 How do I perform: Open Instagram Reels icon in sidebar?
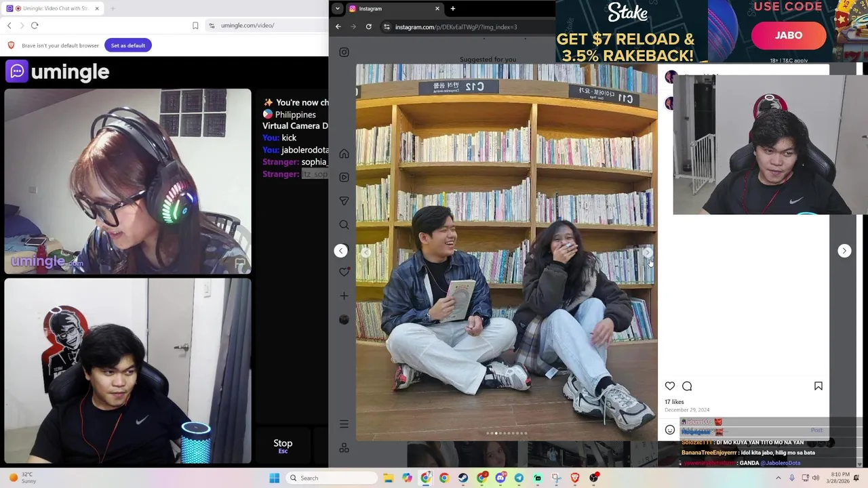click(344, 178)
